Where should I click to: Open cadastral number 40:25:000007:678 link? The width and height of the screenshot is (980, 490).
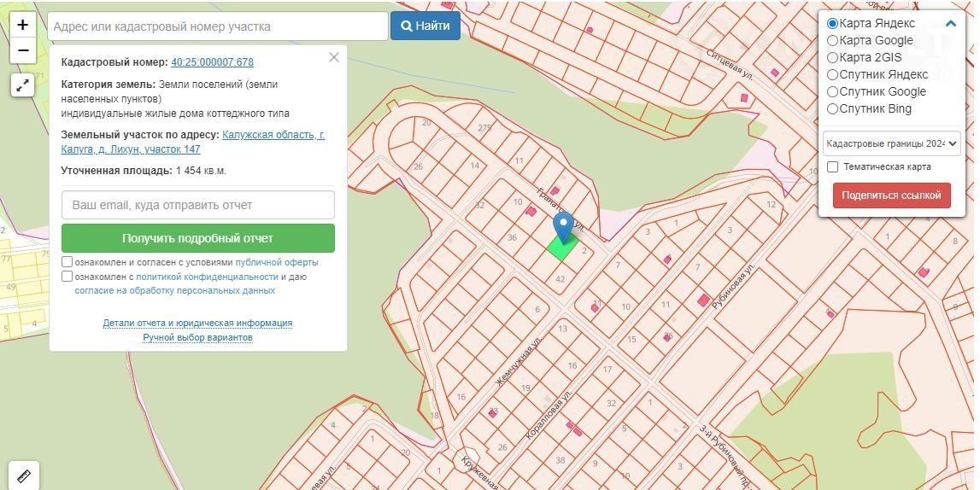click(212, 62)
